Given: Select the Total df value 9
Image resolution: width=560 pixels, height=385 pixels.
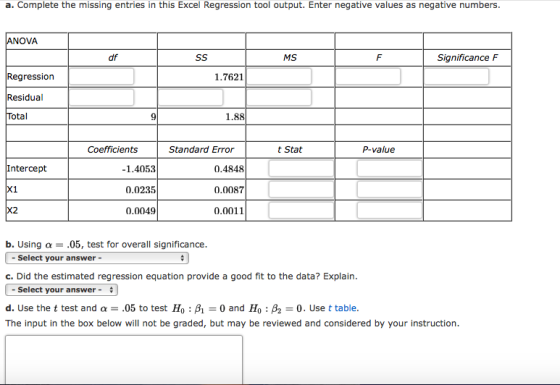Looking at the screenshot, I should pyautogui.click(x=153, y=117).
